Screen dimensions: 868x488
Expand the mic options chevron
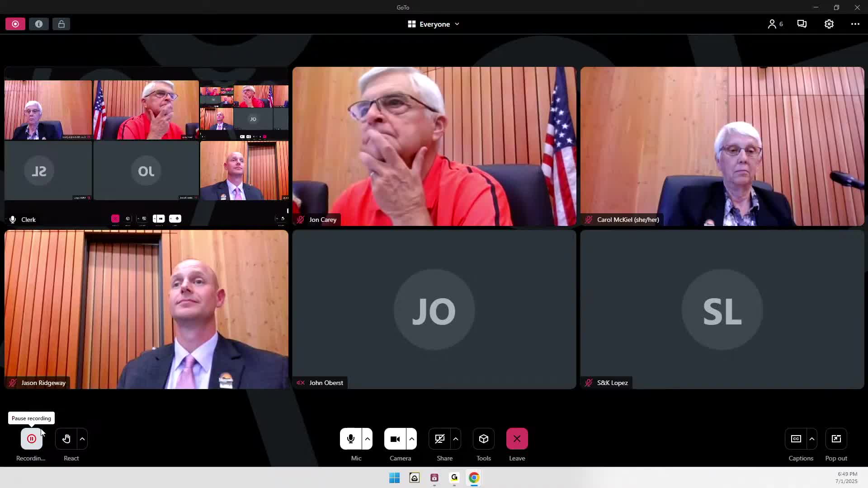(x=368, y=439)
